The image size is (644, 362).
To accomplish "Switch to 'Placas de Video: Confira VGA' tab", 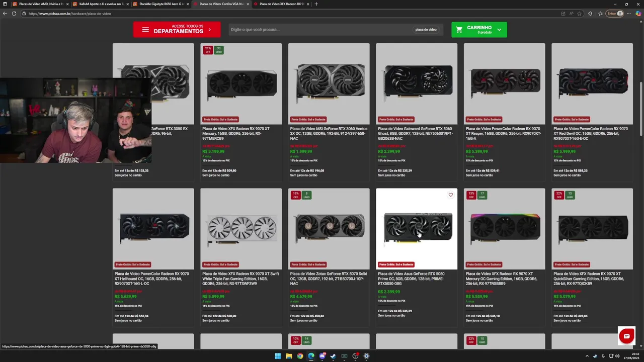I will (220, 4).
